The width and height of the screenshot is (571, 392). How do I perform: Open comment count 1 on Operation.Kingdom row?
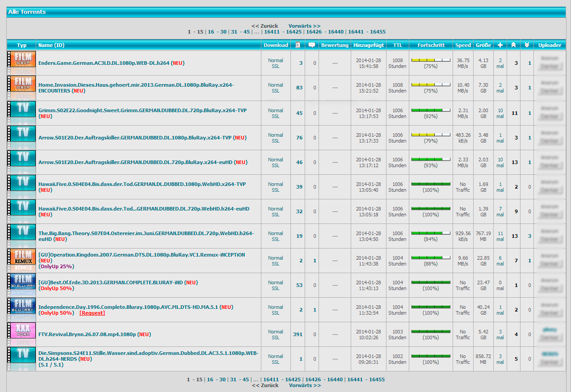315,261
